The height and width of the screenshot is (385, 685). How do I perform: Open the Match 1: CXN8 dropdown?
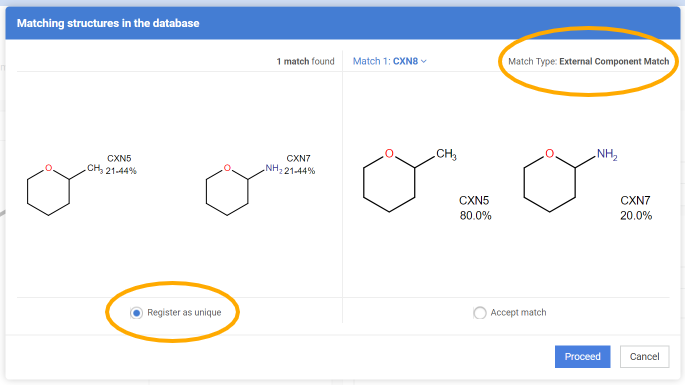[x=390, y=61]
